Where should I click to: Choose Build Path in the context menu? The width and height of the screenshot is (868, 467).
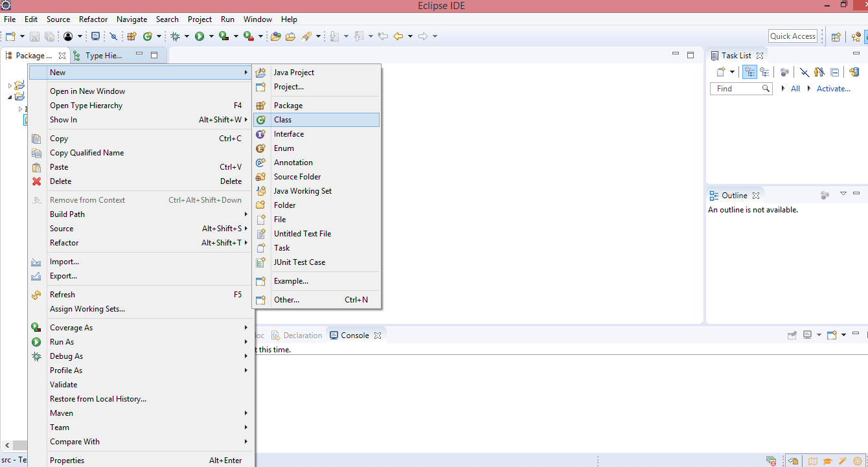click(x=67, y=214)
